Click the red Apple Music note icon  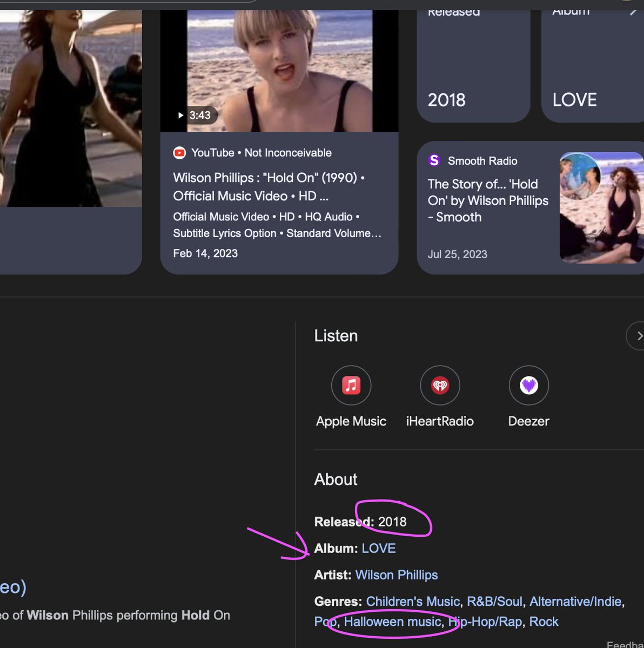tap(351, 385)
